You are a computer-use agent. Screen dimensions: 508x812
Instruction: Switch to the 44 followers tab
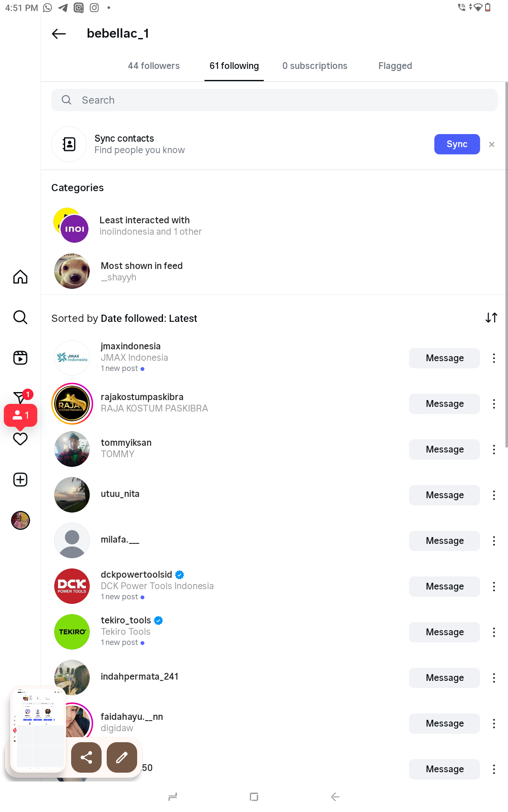coord(154,66)
